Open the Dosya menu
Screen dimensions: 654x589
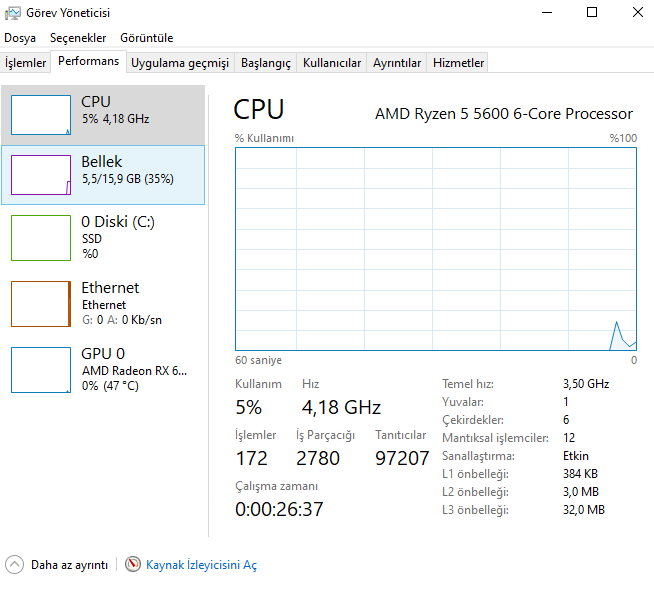(x=20, y=37)
